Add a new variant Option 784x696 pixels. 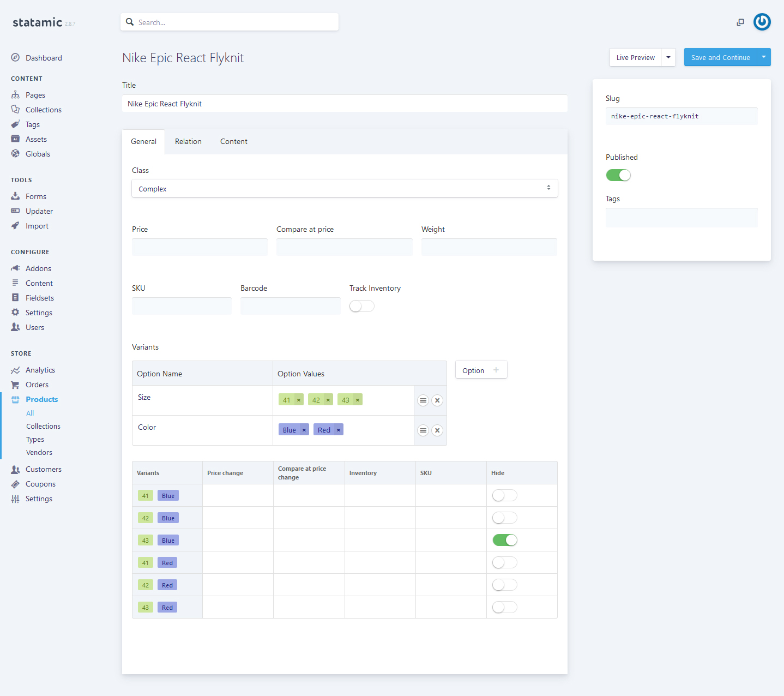click(481, 370)
